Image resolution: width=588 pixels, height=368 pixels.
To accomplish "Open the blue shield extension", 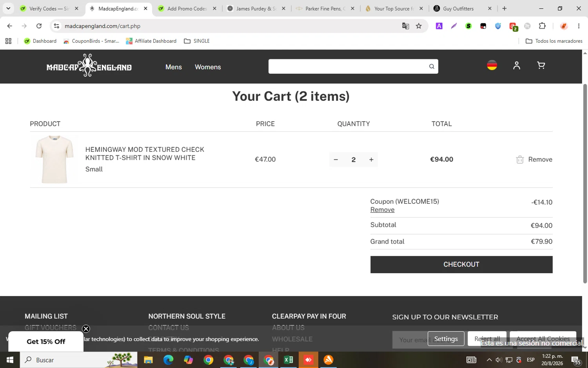I will tap(498, 26).
